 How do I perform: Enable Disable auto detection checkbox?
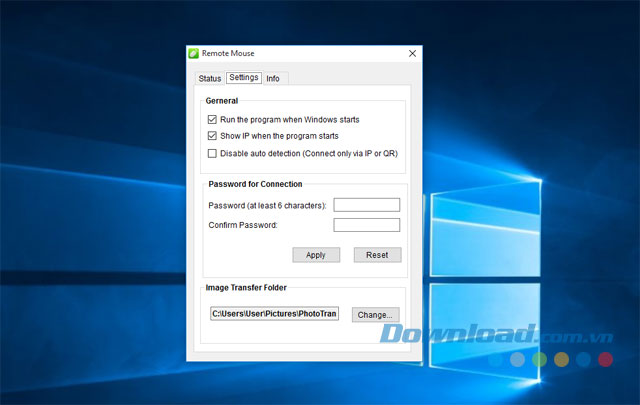tap(212, 154)
